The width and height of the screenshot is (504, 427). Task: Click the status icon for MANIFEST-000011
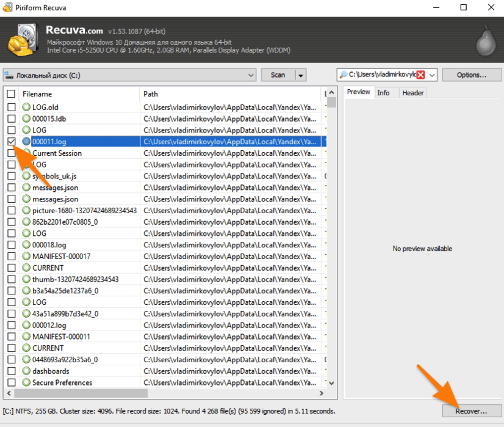(26, 337)
